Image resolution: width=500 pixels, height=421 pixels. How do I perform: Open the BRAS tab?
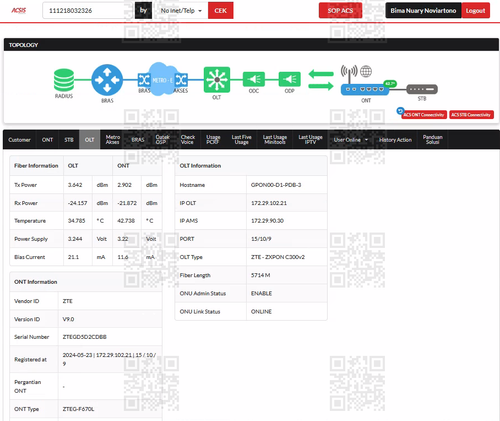(x=138, y=140)
